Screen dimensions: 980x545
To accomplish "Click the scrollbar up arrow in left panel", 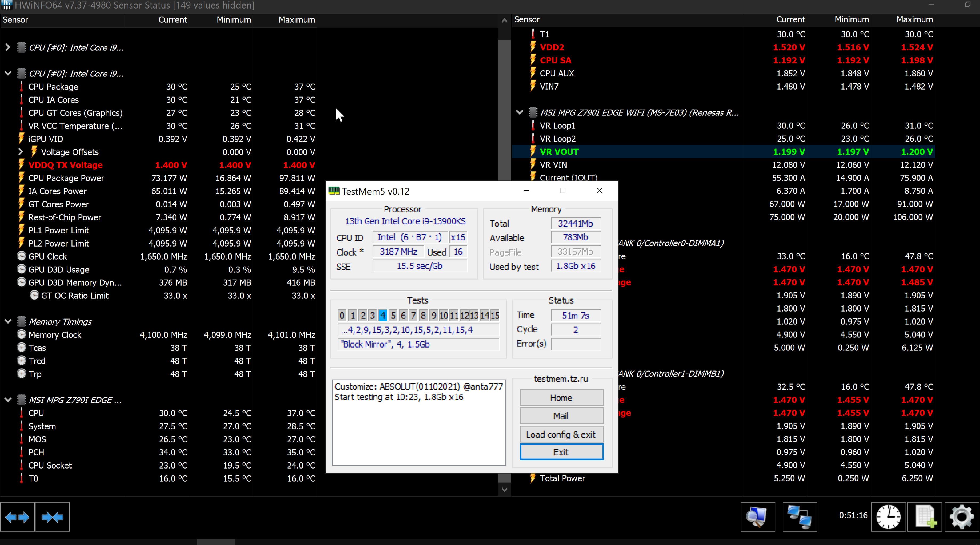I will pos(504,21).
